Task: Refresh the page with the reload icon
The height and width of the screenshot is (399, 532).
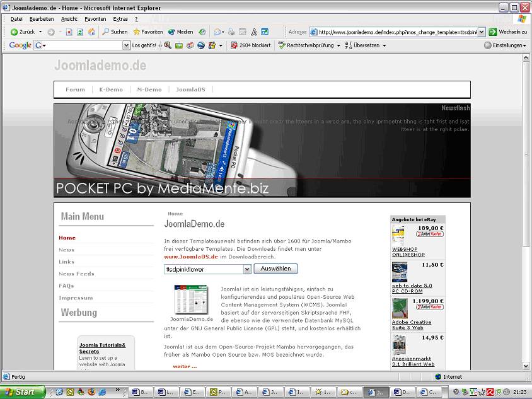Action: coord(80,32)
